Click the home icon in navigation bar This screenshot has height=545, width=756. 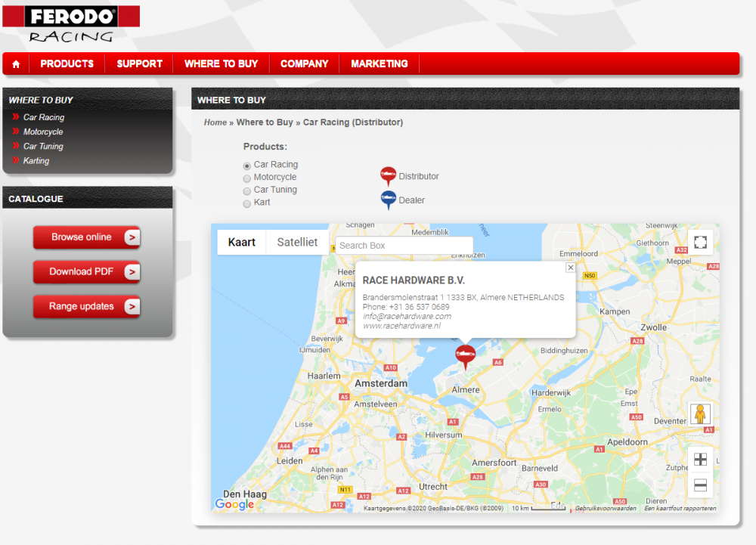(16, 64)
